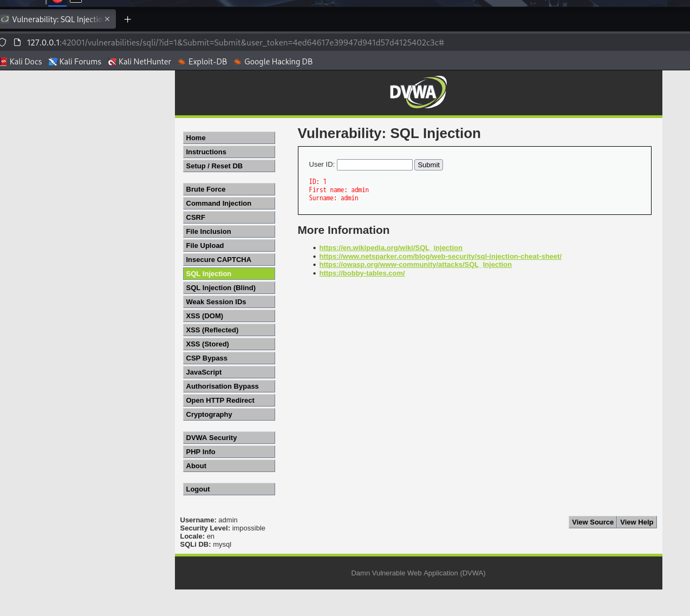Screen dimensions: 690x616
Task: Click the shield icon in address bar
Action: (3, 42)
